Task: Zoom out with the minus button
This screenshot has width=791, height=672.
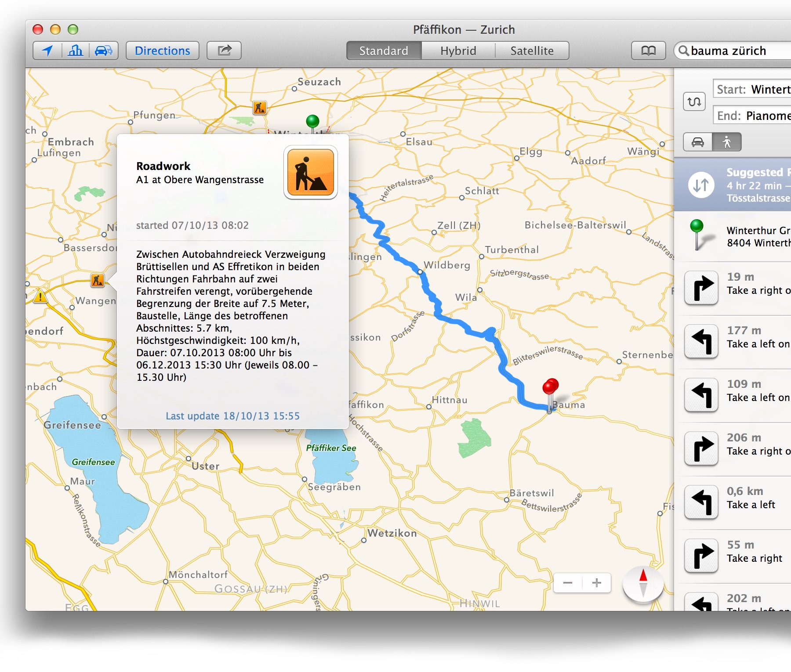Action: pos(568,583)
